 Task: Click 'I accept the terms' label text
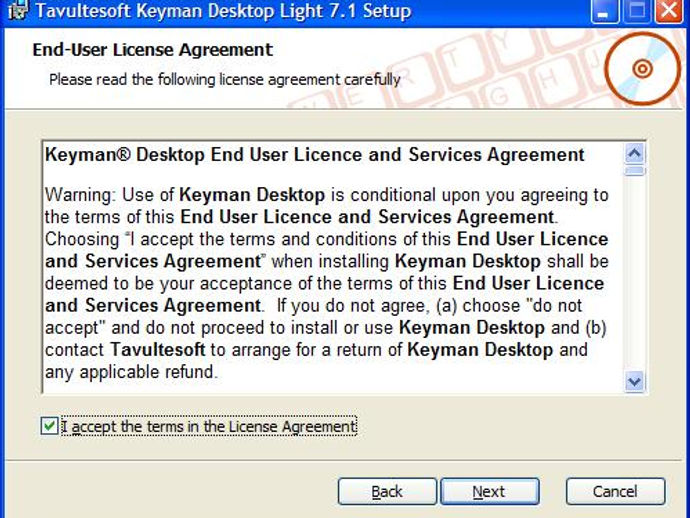209,426
